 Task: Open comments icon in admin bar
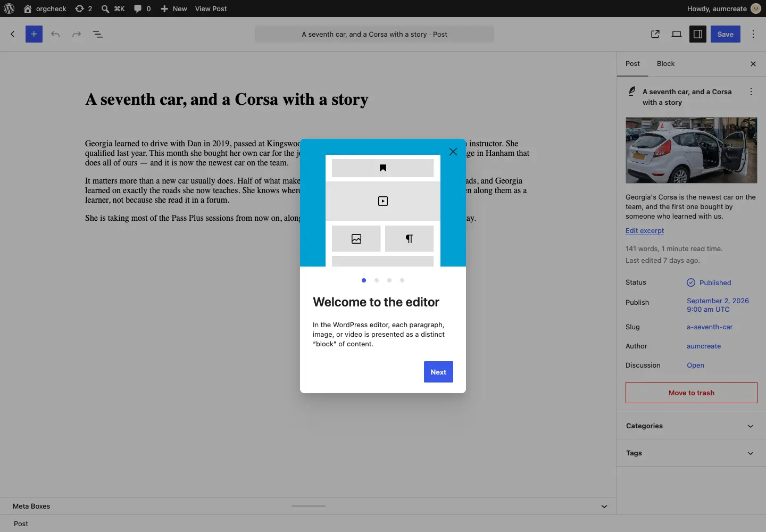point(142,9)
